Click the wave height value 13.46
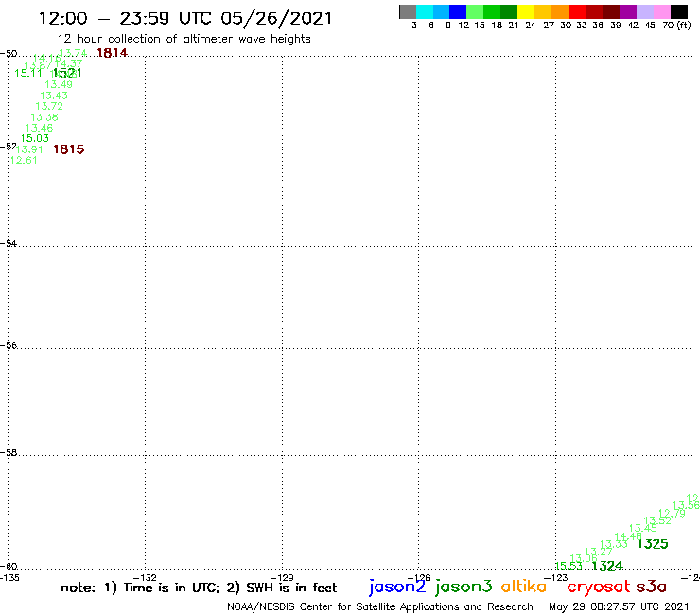 click(x=40, y=128)
